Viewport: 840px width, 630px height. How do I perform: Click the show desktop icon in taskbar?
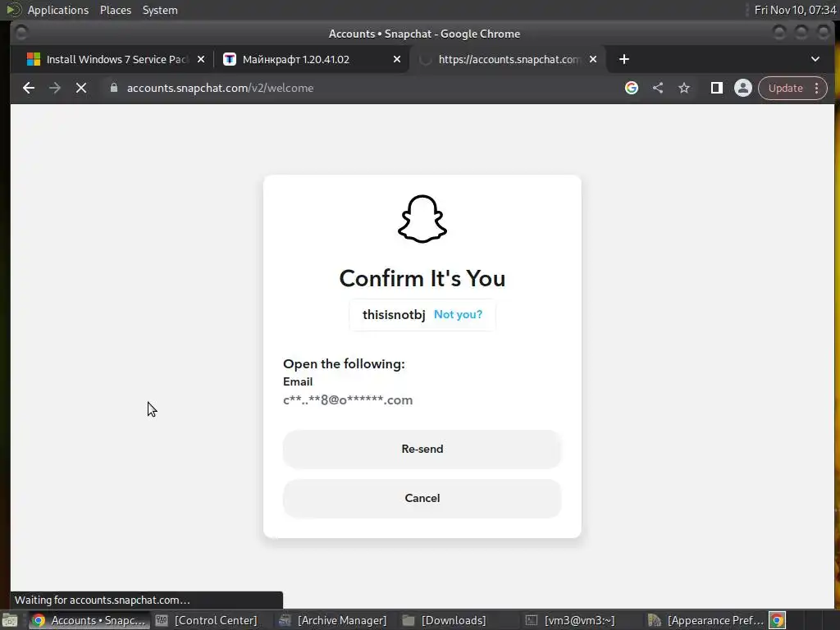(10, 620)
